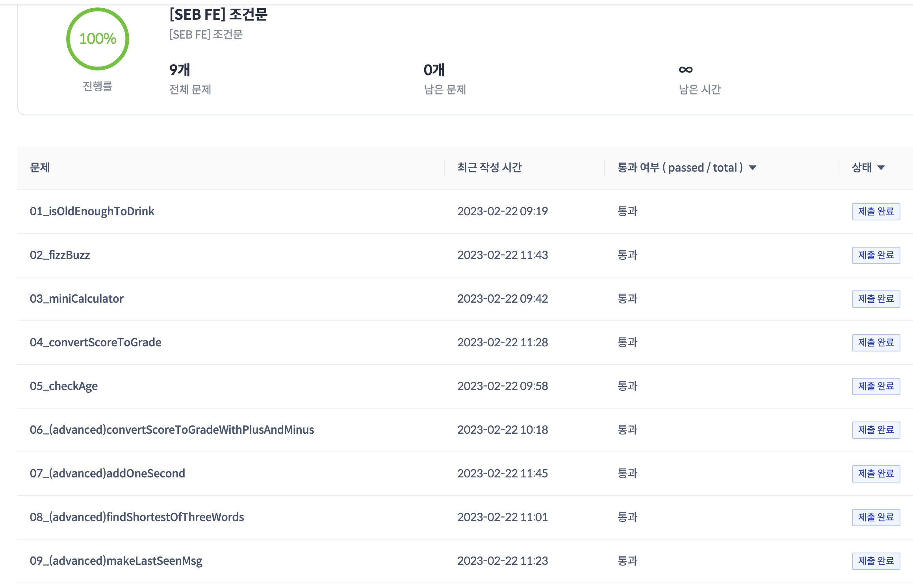The image size is (913, 588).
Task: Open problem 02_fizzBuzz
Action: pos(60,255)
